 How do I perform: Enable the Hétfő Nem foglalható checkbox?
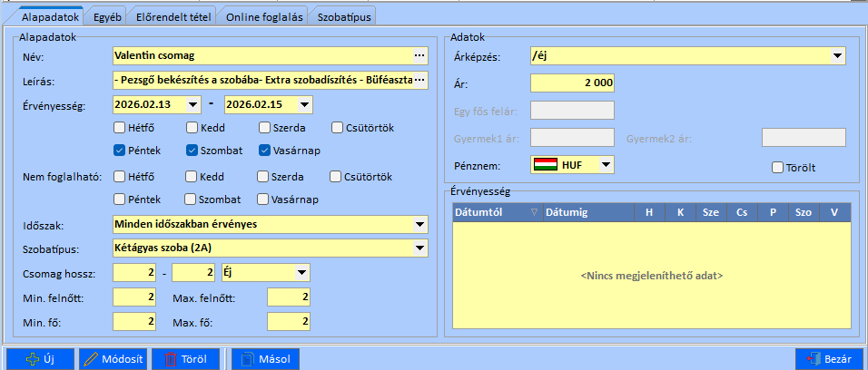coord(121,176)
